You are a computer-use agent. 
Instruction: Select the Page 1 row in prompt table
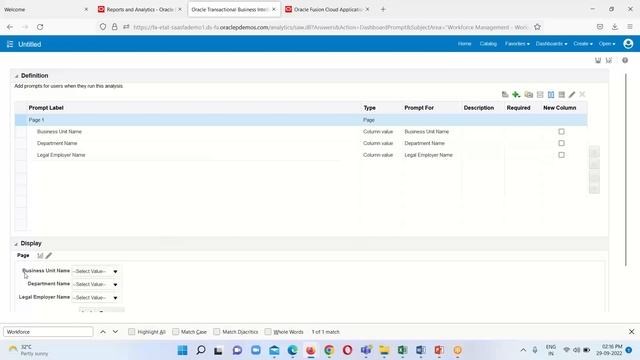pyautogui.click(x=301, y=120)
